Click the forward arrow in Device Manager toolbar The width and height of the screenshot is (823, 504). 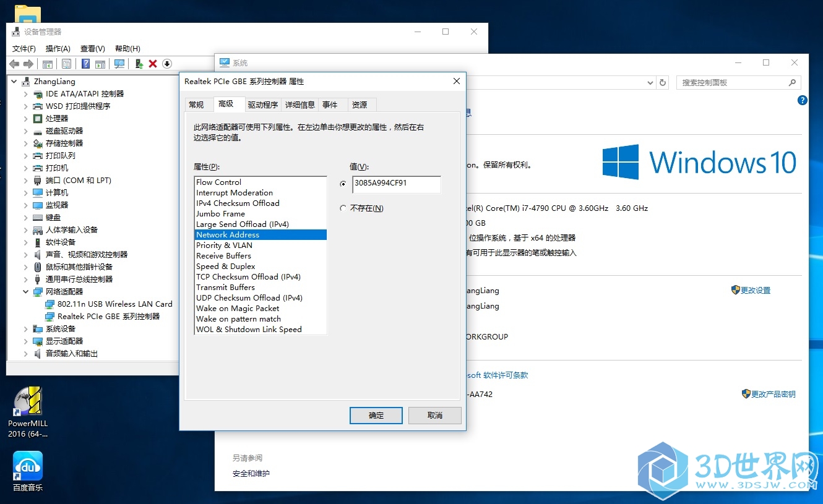click(28, 64)
